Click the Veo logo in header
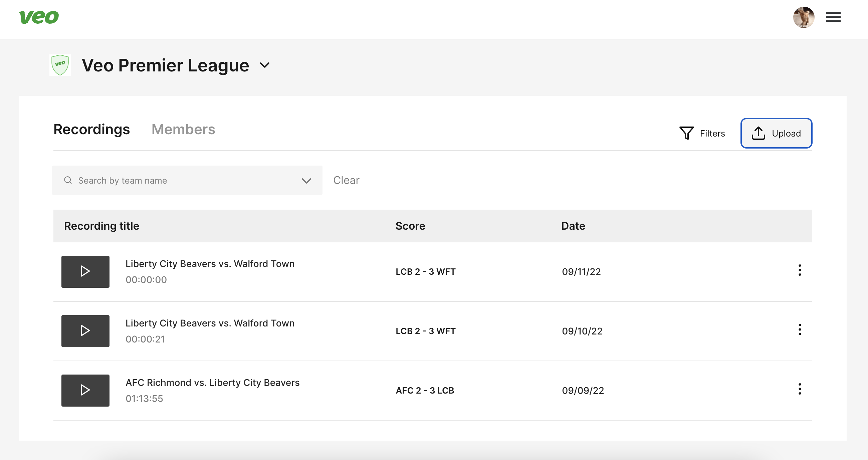The image size is (868, 460). click(x=39, y=17)
